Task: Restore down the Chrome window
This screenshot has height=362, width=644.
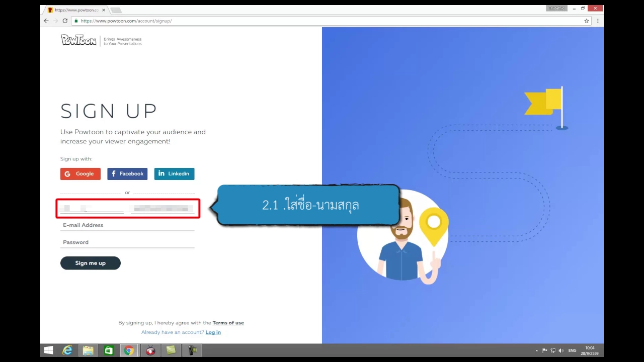Action: (583, 8)
